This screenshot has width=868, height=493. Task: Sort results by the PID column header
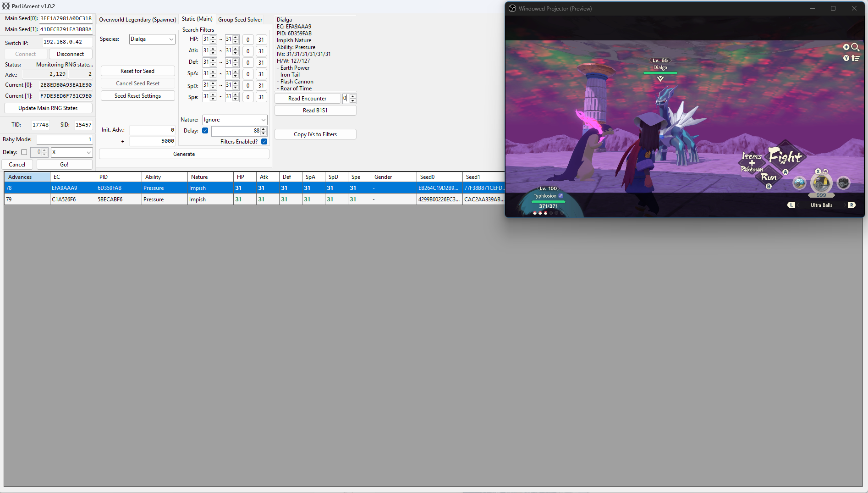[119, 177]
